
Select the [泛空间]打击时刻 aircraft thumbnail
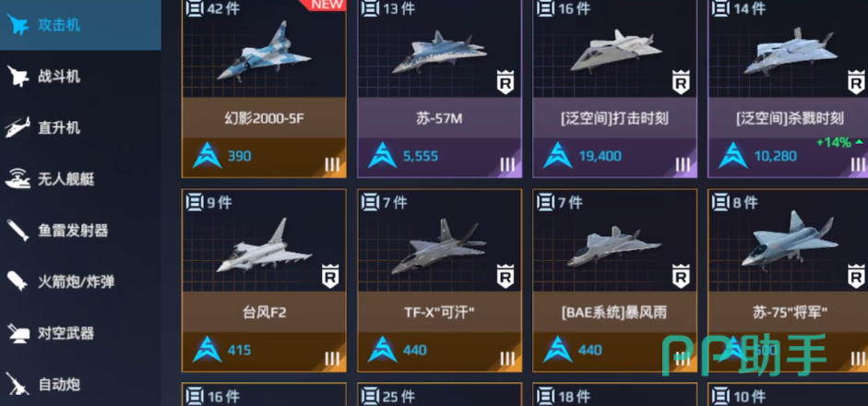tap(615, 54)
